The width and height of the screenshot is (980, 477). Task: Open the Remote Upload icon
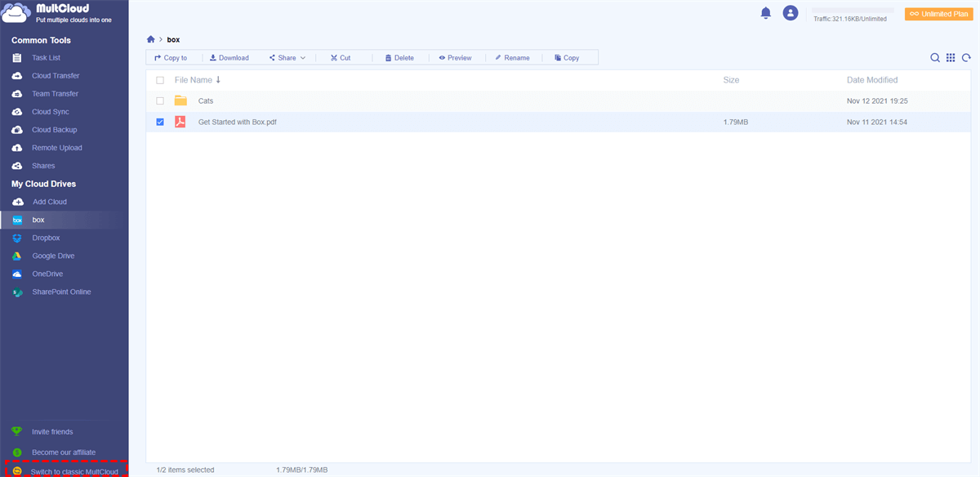tap(17, 148)
